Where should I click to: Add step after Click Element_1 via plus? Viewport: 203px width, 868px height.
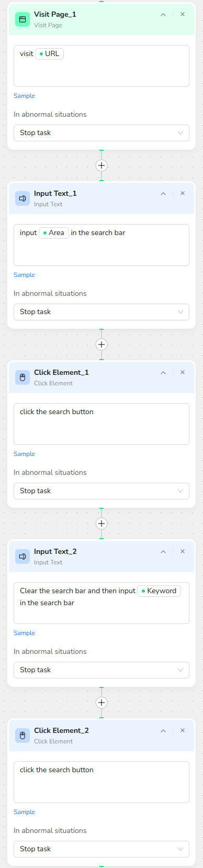101,524
